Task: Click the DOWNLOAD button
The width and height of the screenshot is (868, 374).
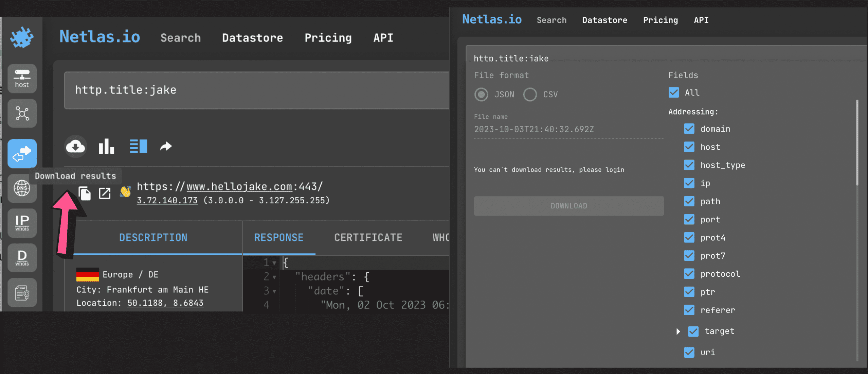Action: (568, 206)
